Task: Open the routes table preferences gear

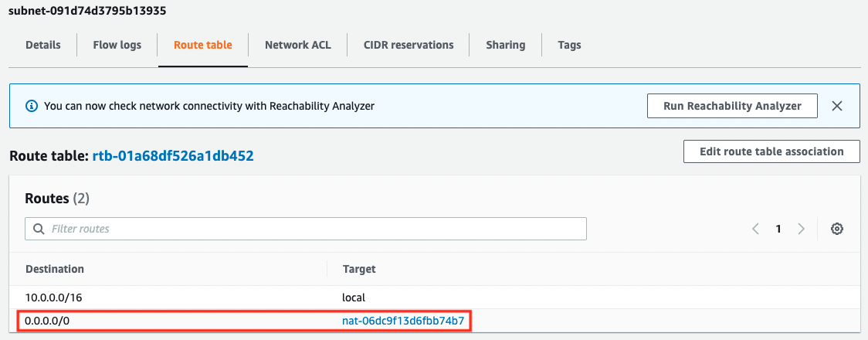Action: [x=836, y=229]
